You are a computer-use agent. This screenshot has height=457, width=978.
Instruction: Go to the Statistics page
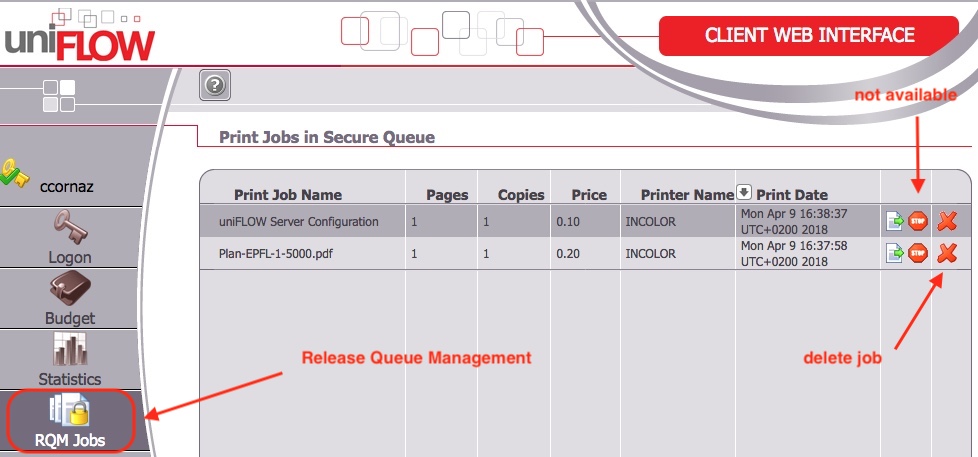(x=70, y=360)
